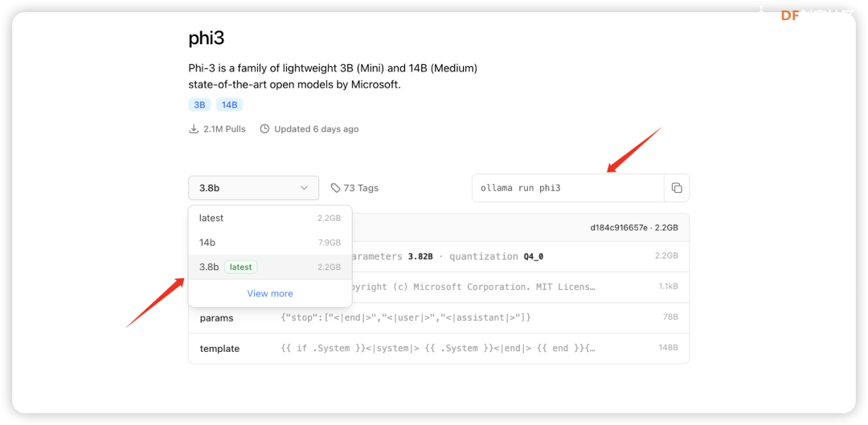Select the plain latest tag option

(270, 218)
